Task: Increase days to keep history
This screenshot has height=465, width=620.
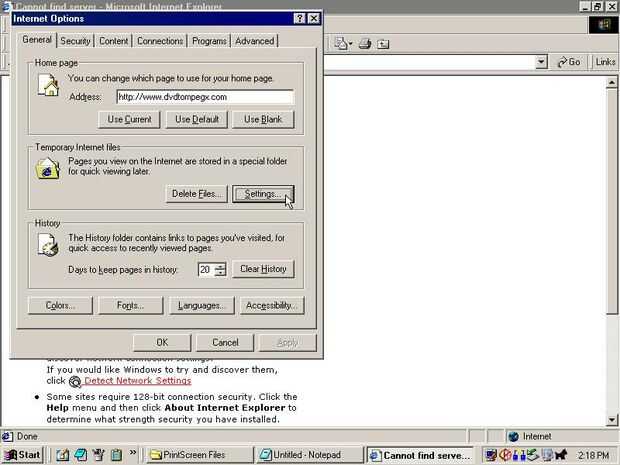Action: tap(220, 266)
